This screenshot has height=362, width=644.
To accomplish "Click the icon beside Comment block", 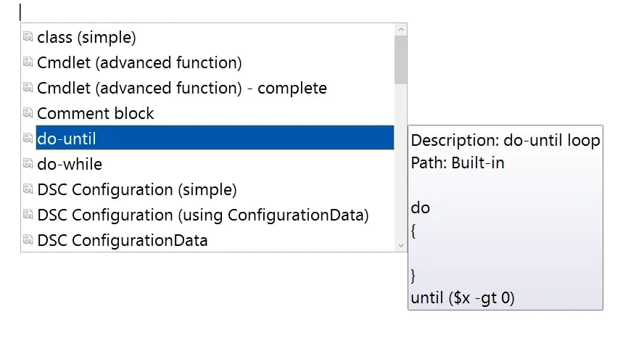I will (x=28, y=113).
